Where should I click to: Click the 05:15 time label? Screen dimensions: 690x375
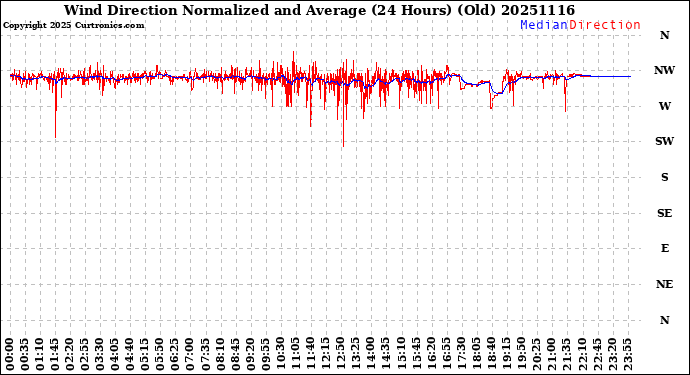pos(146,354)
